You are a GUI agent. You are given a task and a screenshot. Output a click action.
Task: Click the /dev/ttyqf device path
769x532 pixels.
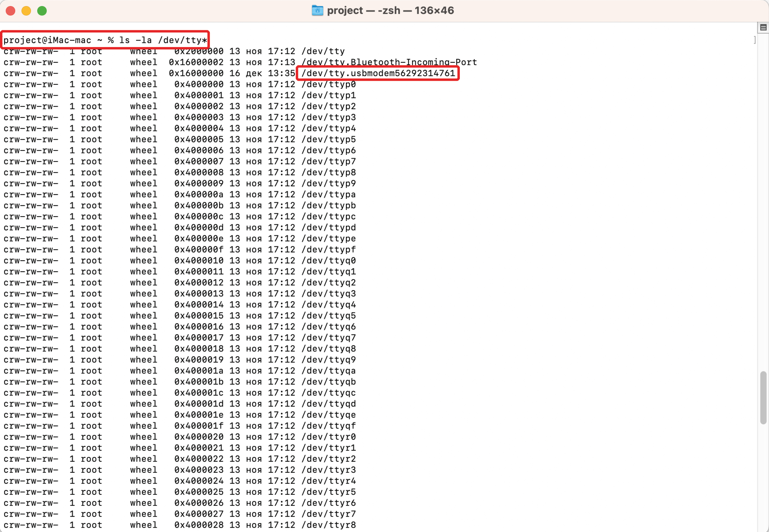(x=329, y=426)
